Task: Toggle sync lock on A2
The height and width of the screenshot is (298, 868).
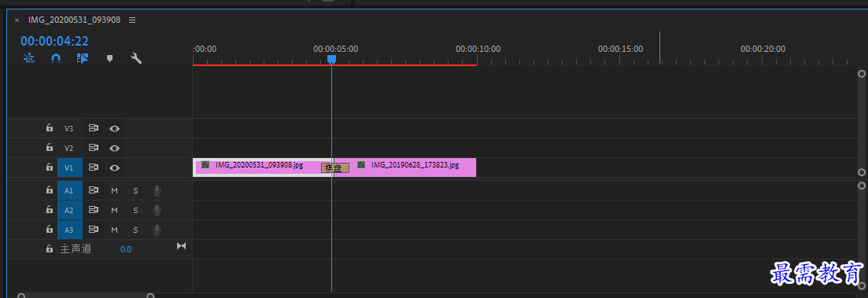Action: [x=94, y=209]
